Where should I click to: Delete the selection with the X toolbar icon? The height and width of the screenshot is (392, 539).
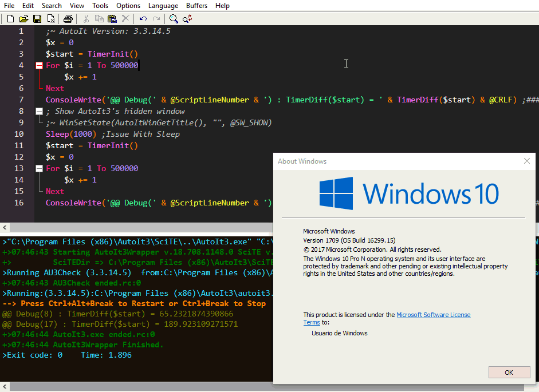pyautogui.click(x=126, y=18)
